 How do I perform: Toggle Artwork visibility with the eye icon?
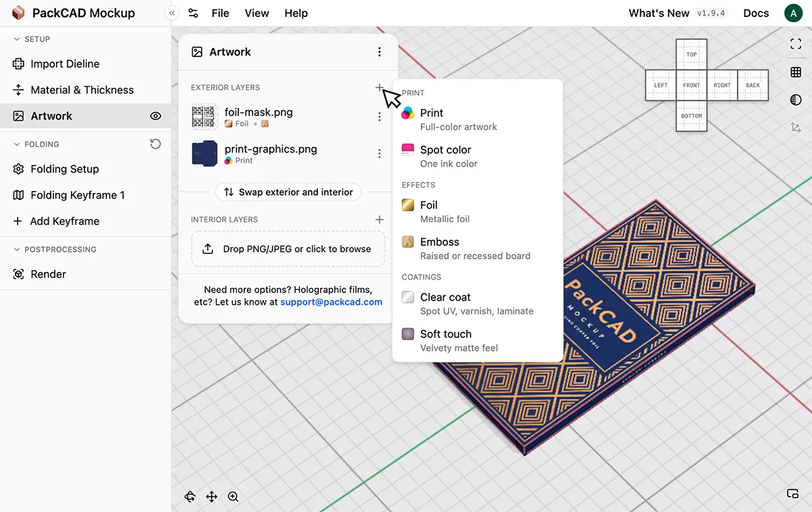coord(156,116)
